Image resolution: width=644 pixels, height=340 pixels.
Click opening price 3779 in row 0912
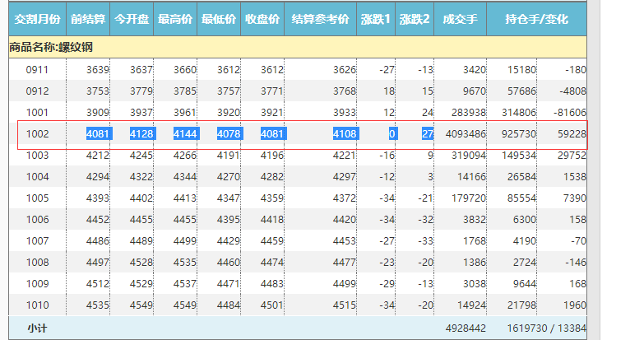(x=141, y=91)
